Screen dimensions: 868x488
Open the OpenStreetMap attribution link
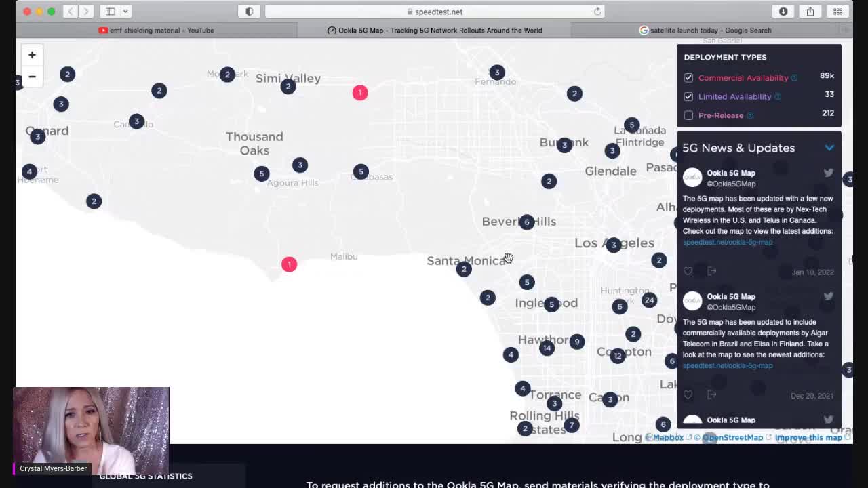coord(732,438)
